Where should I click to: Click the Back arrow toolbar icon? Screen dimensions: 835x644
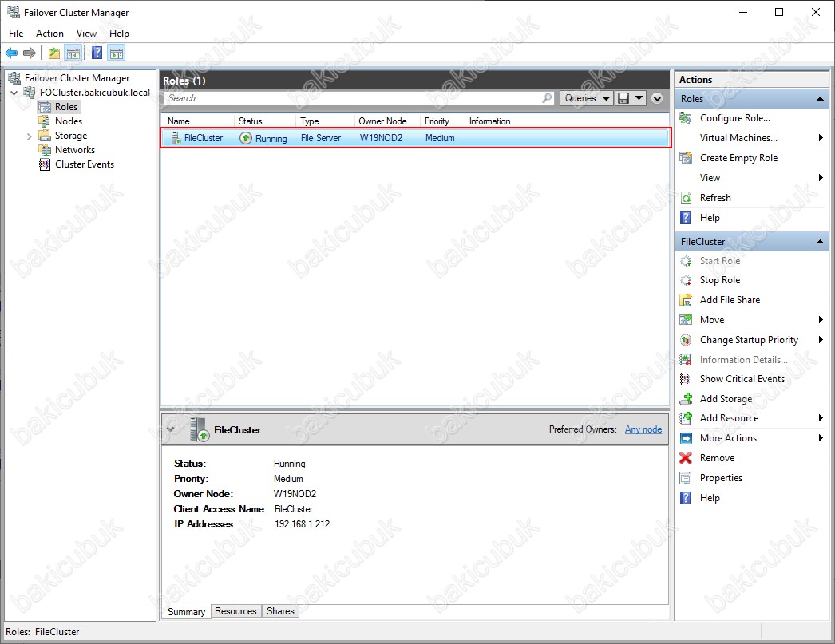point(11,53)
